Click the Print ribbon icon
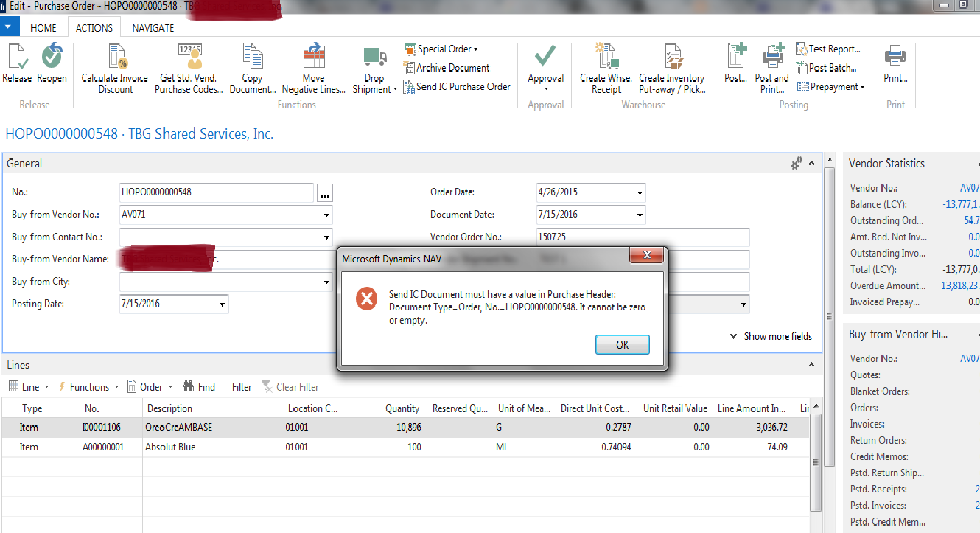 click(x=895, y=63)
